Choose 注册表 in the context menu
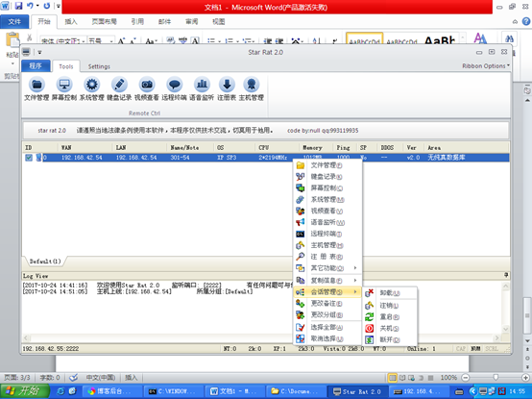Screen dimensions: 532x399 327,257
